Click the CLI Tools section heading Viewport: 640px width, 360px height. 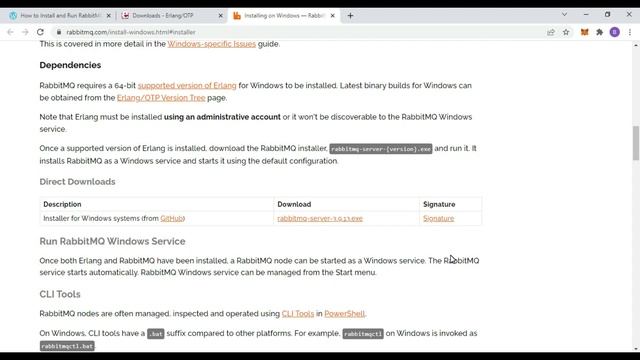60,294
